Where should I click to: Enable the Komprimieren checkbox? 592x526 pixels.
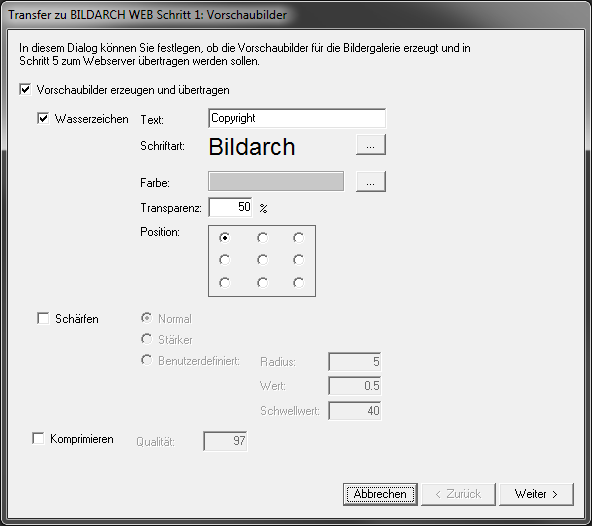click(38, 438)
